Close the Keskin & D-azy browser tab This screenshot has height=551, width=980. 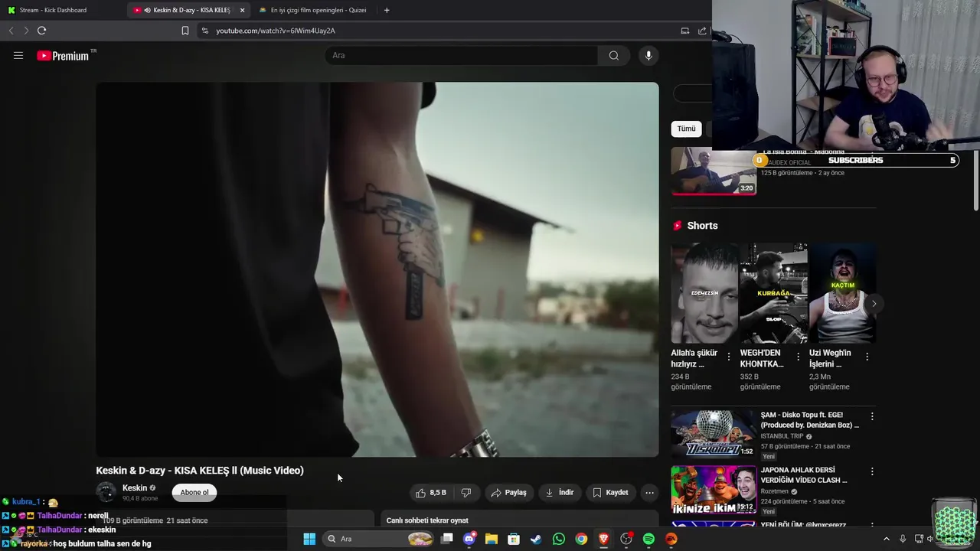point(243,10)
